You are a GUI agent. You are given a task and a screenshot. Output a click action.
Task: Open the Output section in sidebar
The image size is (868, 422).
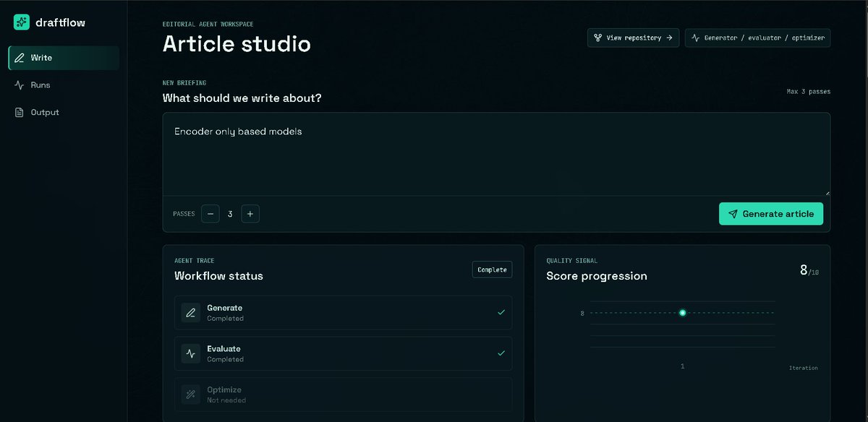(x=64, y=113)
